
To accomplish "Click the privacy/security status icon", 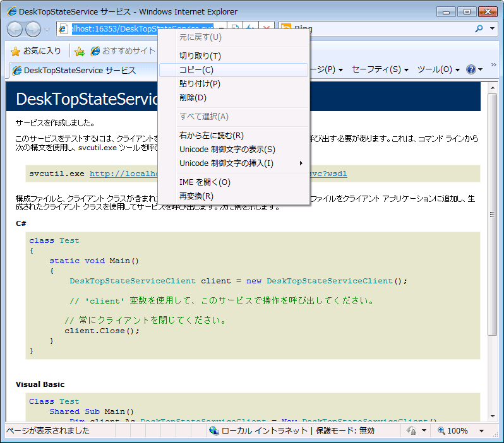I will pos(411,430).
